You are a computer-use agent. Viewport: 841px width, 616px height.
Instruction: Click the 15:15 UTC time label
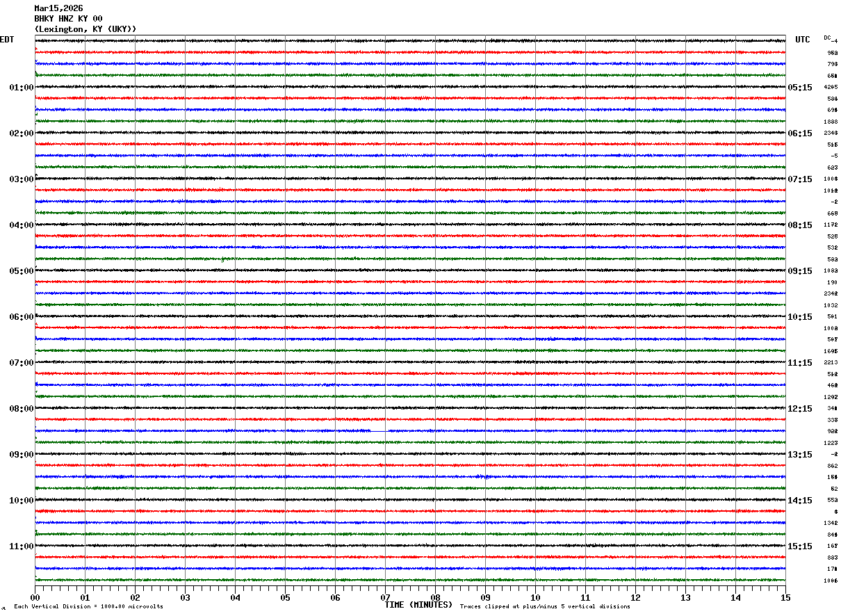click(x=800, y=546)
